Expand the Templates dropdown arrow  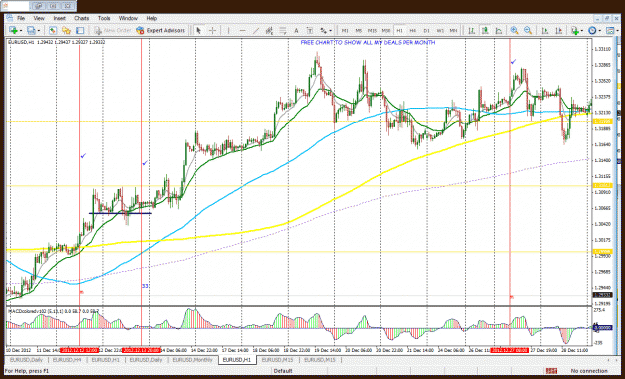click(x=617, y=31)
